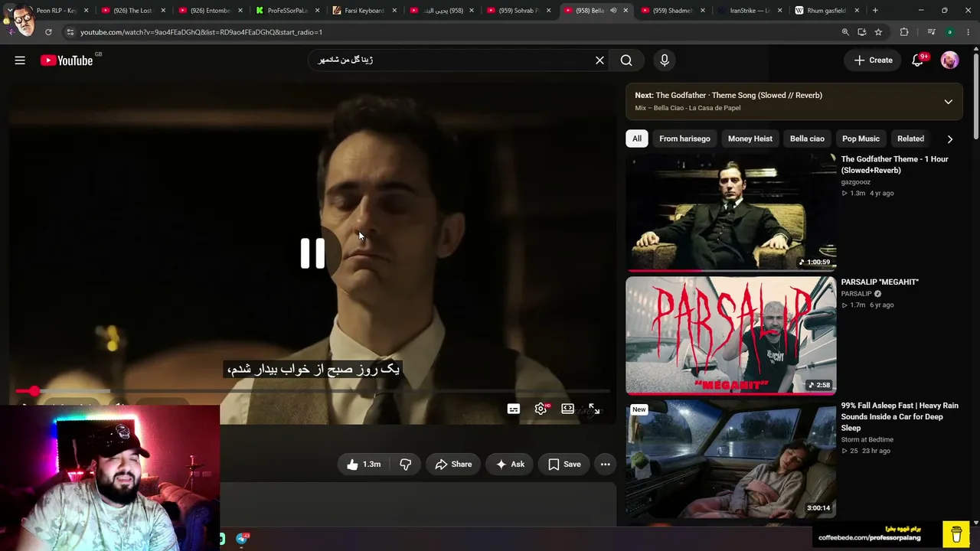Dislike the video
Viewport: 980px width, 551px height.
[406, 465]
